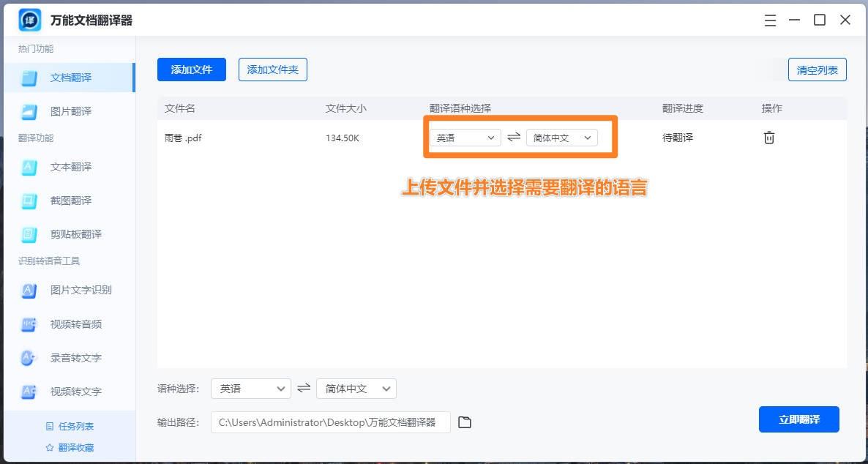Image resolution: width=868 pixels, height=464 pixels.
Task: Swap languages in the bottom 语种选择 row
Action: 304,389
